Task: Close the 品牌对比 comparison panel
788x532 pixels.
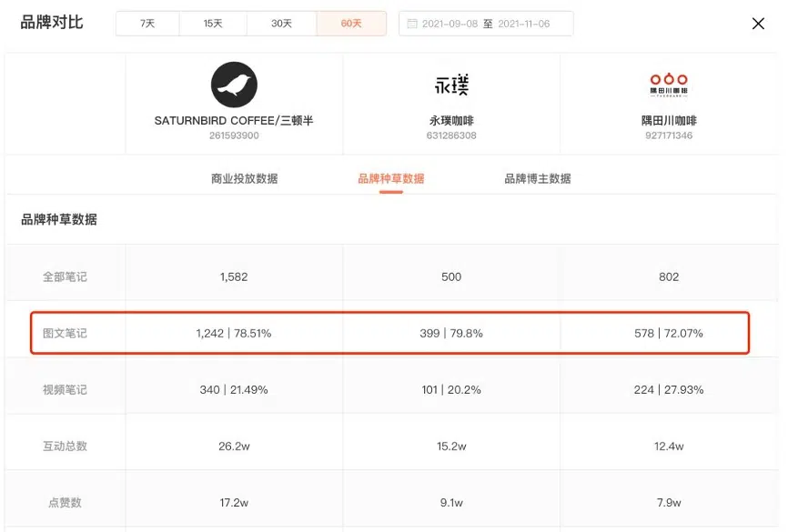Action: pyautogui.click(x=758, y=24)
